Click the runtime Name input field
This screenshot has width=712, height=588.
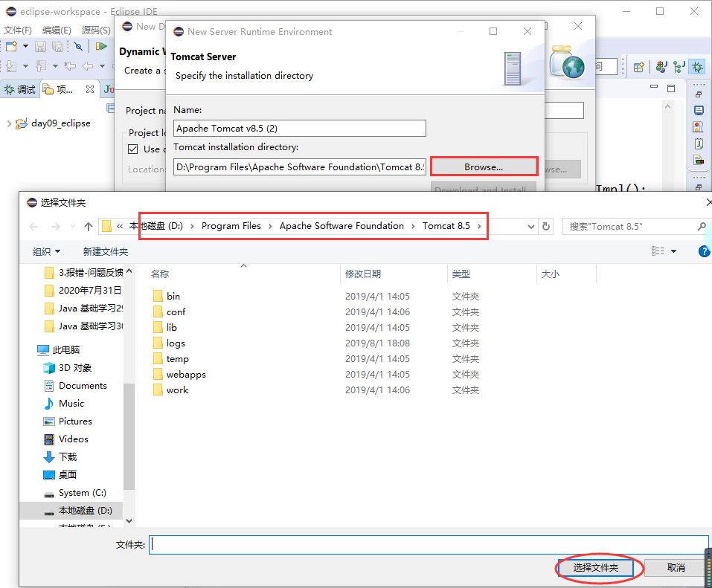(x=300, y=129)
